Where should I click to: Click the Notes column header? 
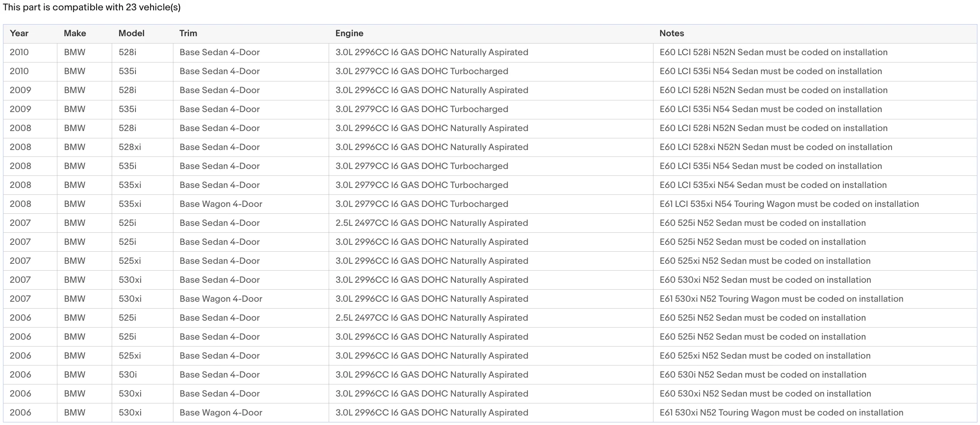point(672,33)
